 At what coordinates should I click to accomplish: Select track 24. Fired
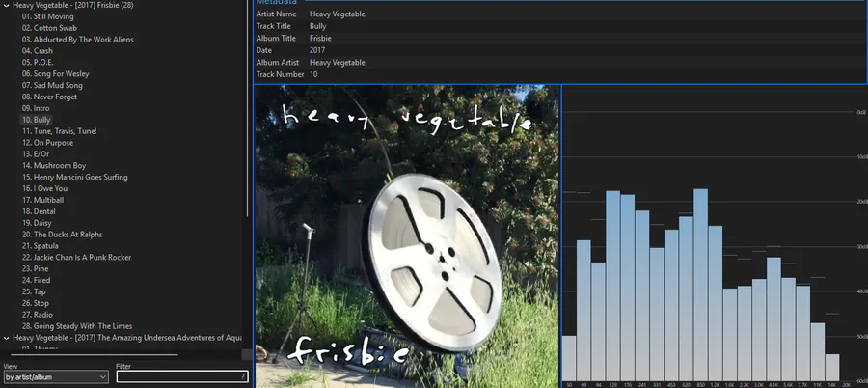[x=36, y=281]
